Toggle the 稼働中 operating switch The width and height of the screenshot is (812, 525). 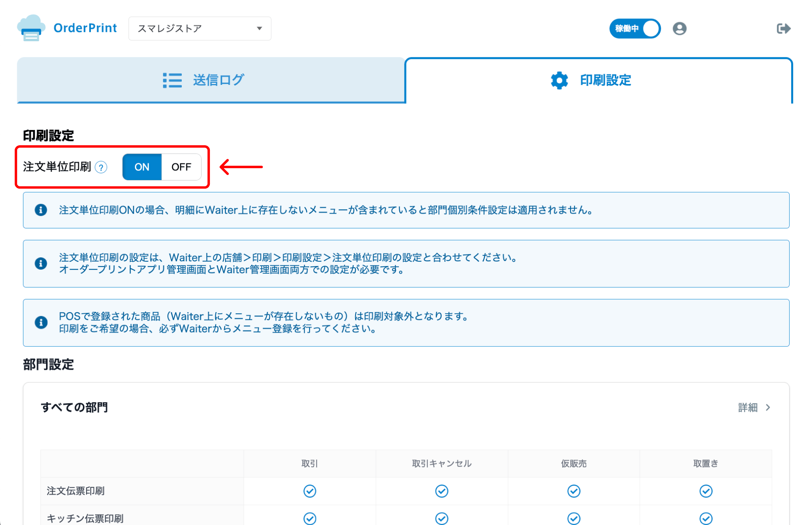tap(635, 28)
